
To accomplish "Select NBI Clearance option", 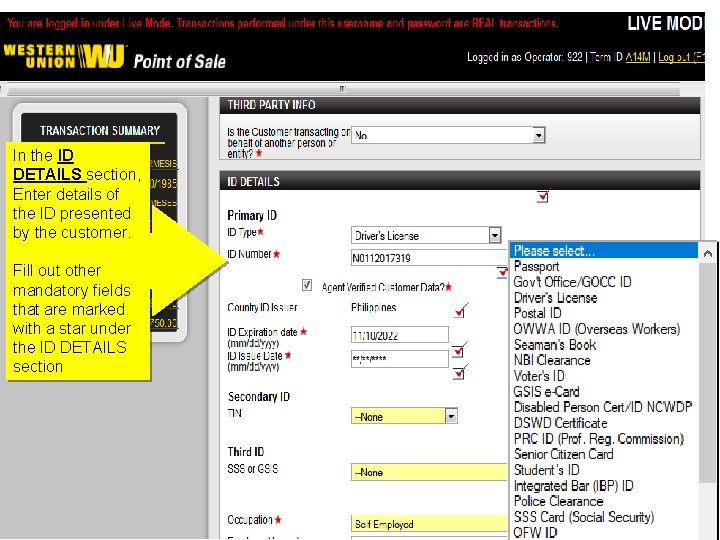I will [x=552, y=360].
